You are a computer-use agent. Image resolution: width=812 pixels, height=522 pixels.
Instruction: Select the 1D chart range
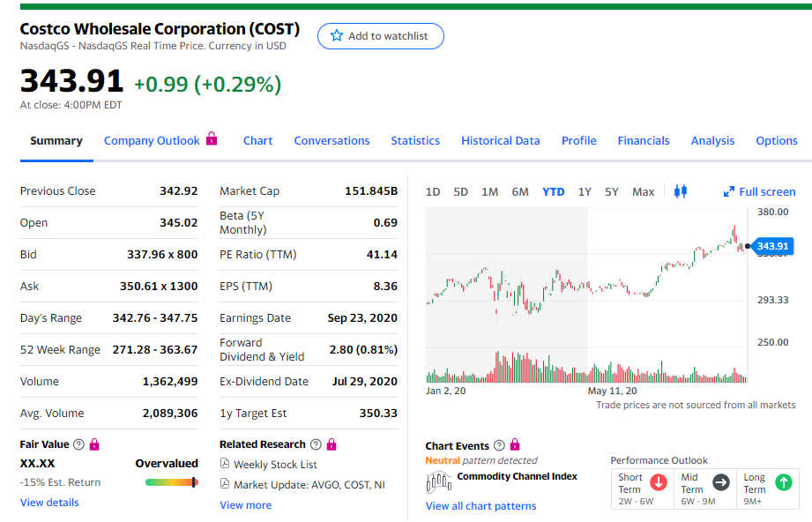tap(433, 191)
